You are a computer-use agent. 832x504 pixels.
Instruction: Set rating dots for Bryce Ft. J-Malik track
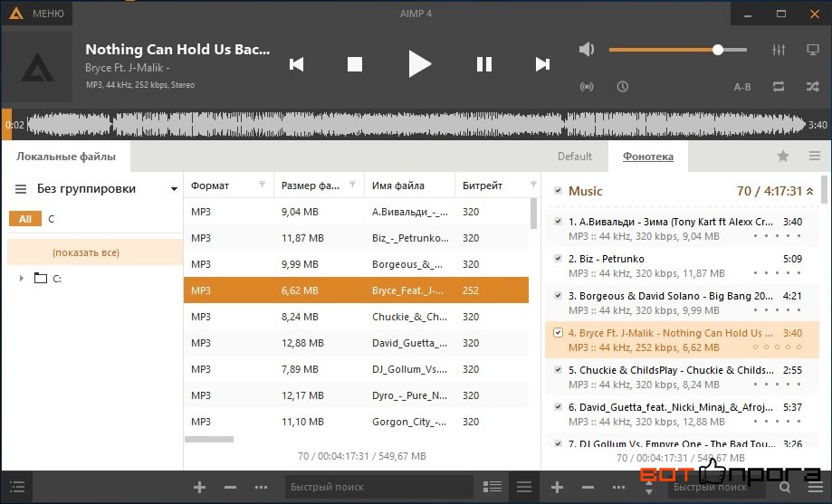777,347
